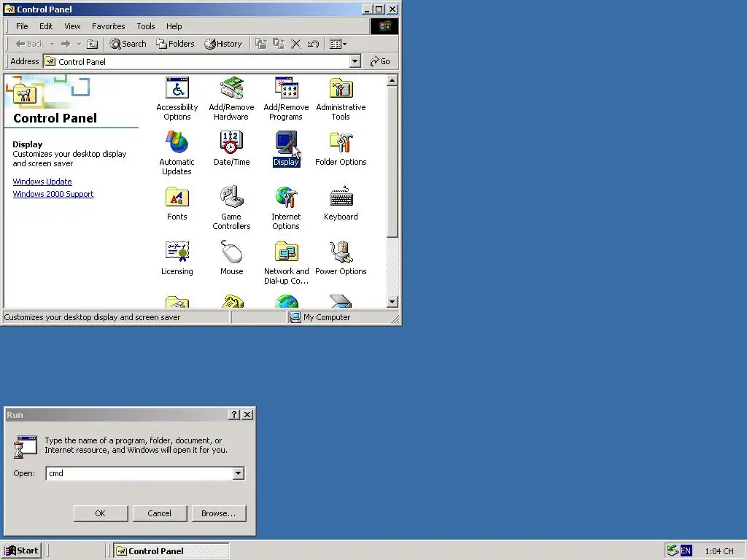This screenshot has width=747, height=560.
Task: Click My Computer in the status bar
Action: [x=320, y=317]
